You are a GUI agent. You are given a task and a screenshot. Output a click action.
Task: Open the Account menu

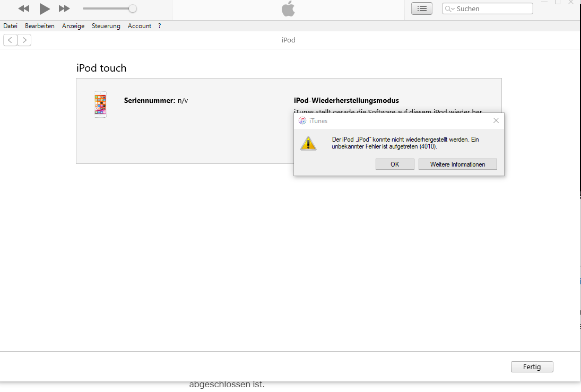(x=140, y=26)
